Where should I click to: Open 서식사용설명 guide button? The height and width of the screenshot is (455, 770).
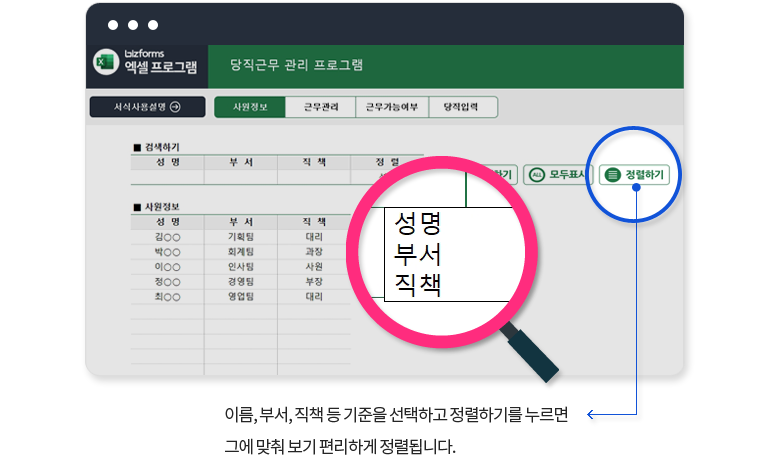pos(147,107)
